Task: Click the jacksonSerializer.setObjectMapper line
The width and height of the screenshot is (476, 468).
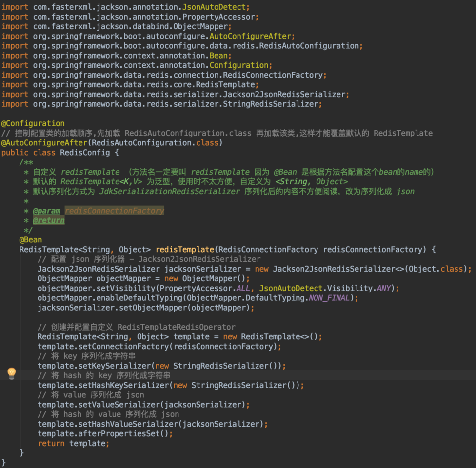Action: tap(146, 308)
